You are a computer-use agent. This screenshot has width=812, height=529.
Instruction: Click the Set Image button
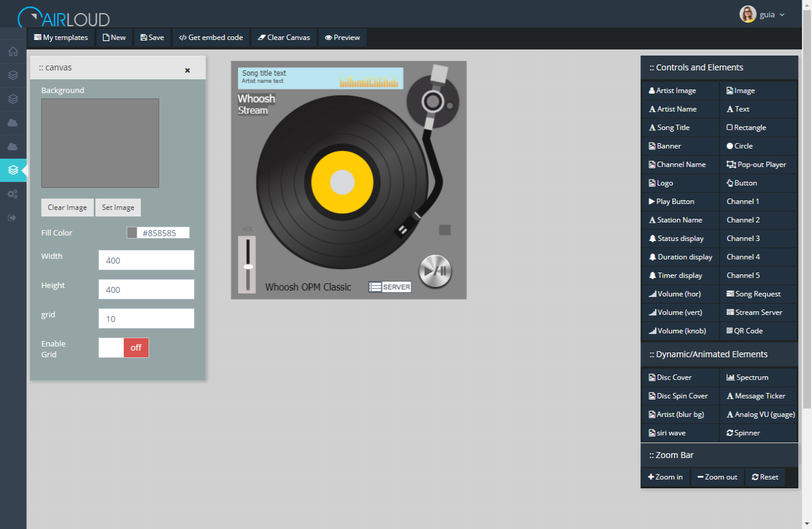click(118, 208)
